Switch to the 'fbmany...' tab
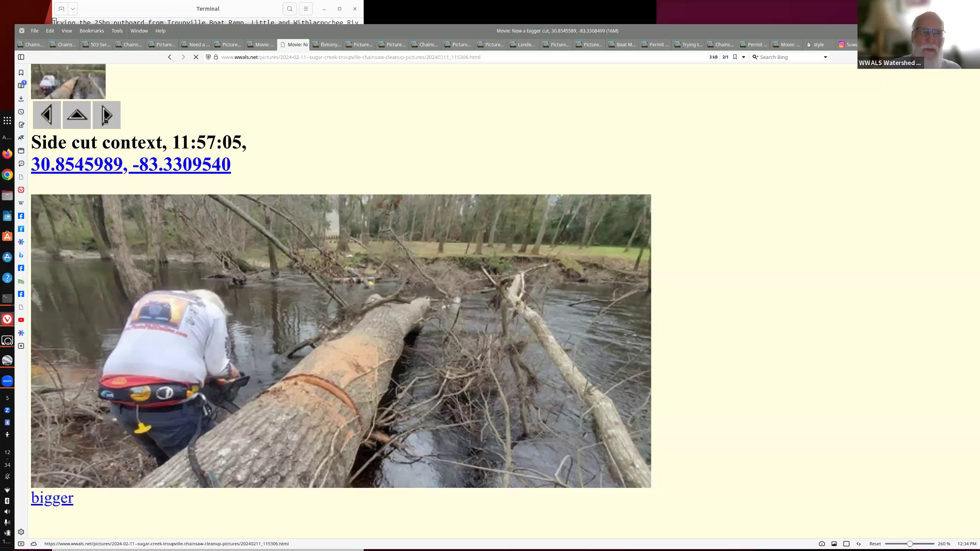Image resolution: width=980 pixels, height=551 pixels. (327, 44)
